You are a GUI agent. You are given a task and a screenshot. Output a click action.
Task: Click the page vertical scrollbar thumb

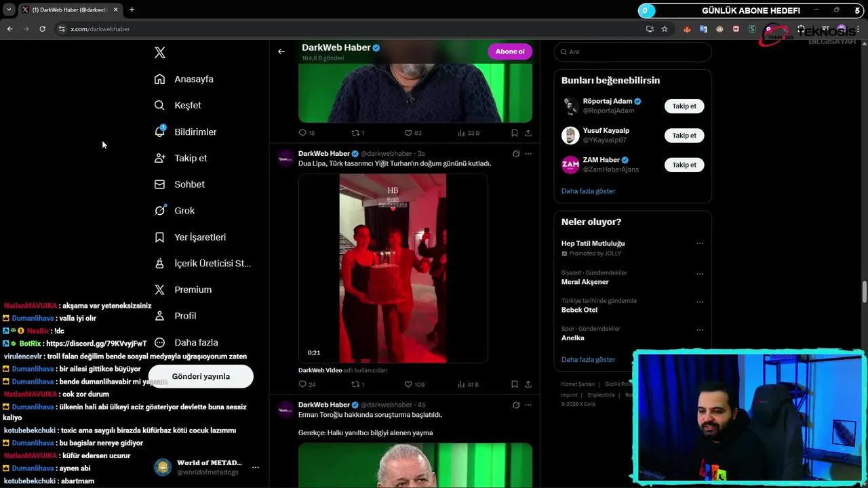coord(865,291)
